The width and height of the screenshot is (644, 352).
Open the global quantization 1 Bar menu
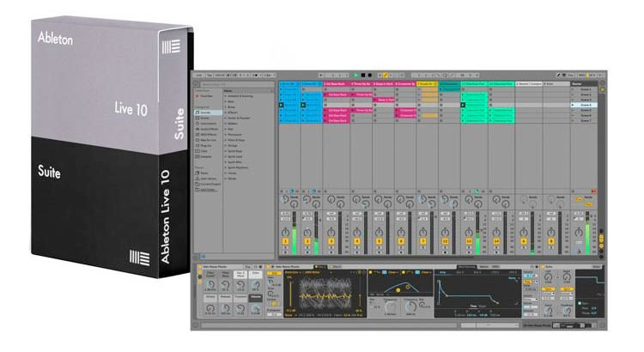pos(270,76)
